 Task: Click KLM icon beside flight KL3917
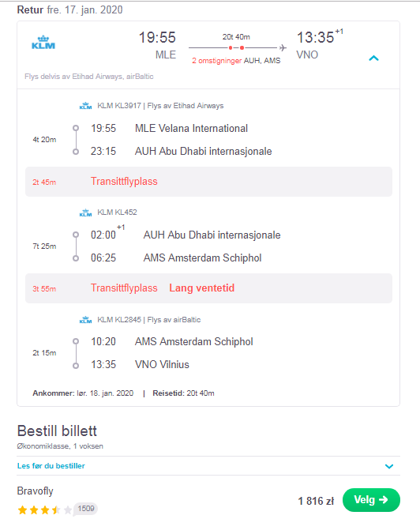[x=85, y=106]
